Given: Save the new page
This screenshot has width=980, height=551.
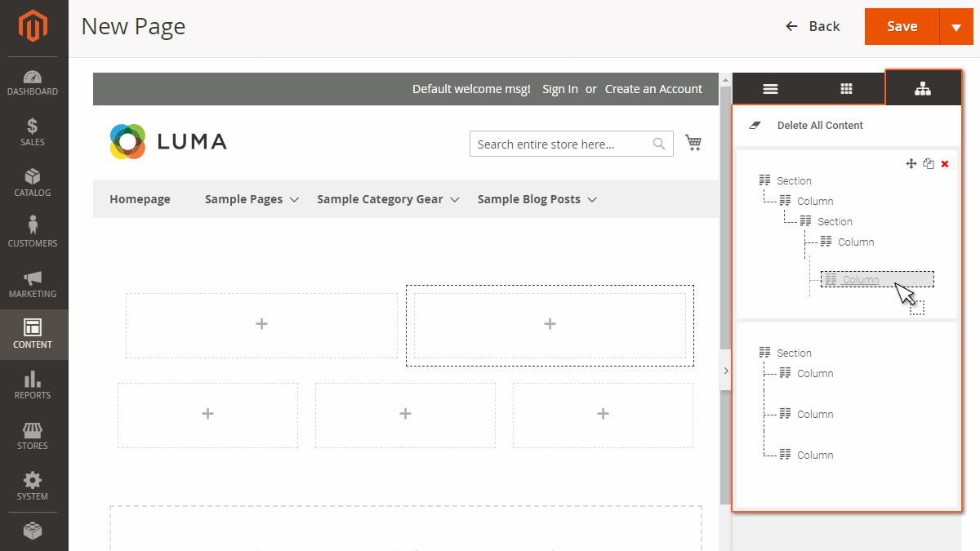Looking at the screenshot, I should [902, 26].
